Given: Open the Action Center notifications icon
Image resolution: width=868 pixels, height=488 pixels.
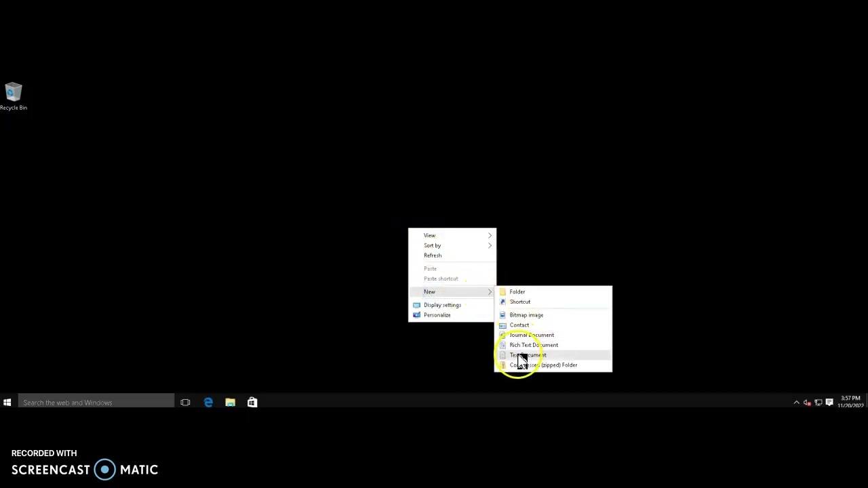Looking at the screenshot, I should (x=829, y=403).
